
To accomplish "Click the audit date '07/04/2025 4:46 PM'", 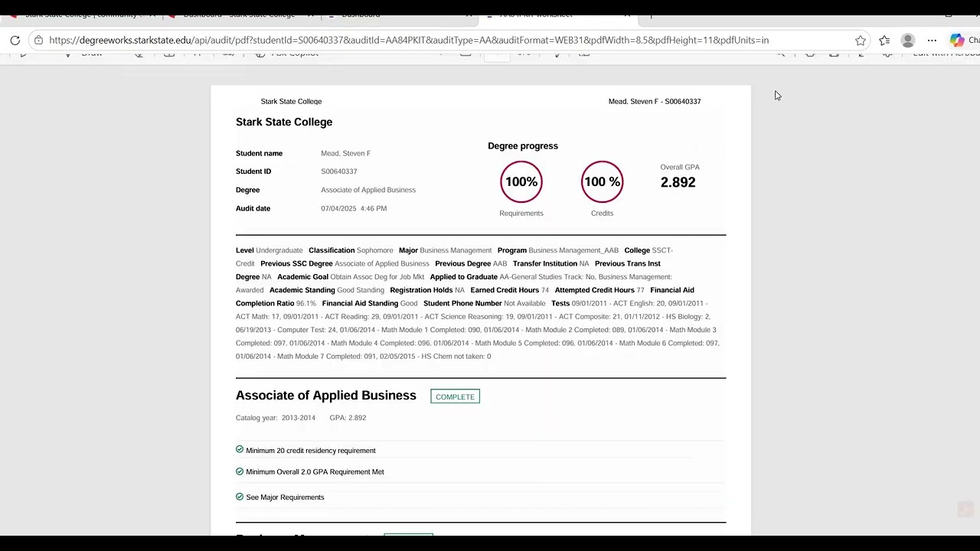I will 354,208.
